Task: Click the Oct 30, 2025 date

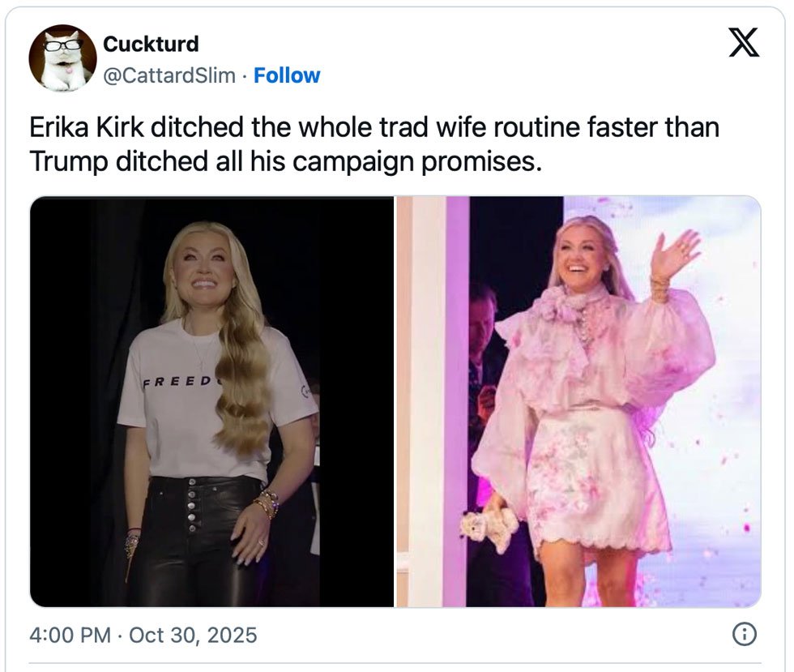Action: tap(193, 635)
